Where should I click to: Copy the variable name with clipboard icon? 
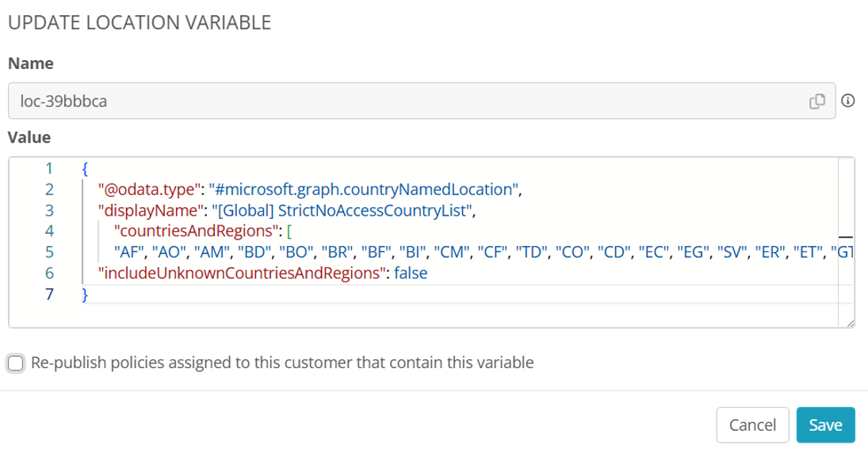(817, 102)
